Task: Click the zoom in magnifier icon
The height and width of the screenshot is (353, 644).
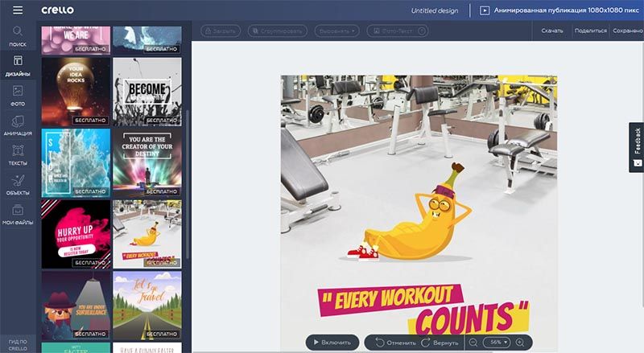Action: (520, 343)
